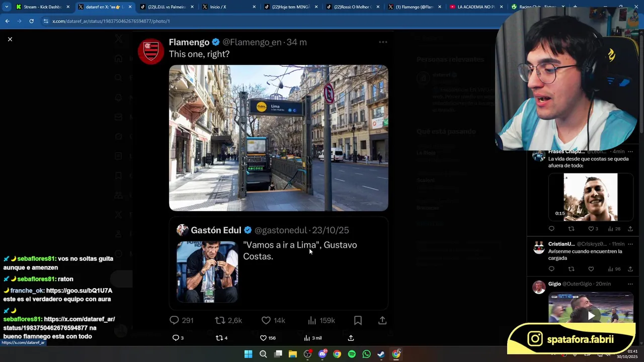Open the tab search dropdown
Viewport: 644px width, 362px height.
pos(6,7)
